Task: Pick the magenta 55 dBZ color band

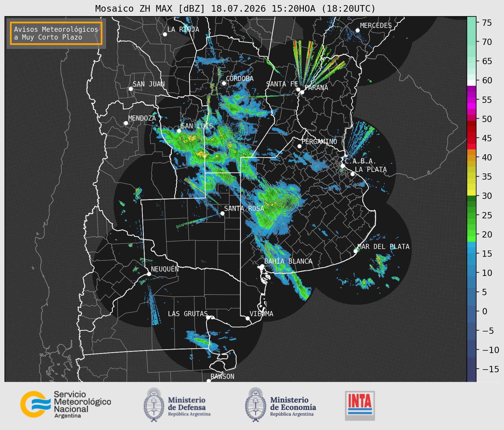Action: (x=471, y=100)
